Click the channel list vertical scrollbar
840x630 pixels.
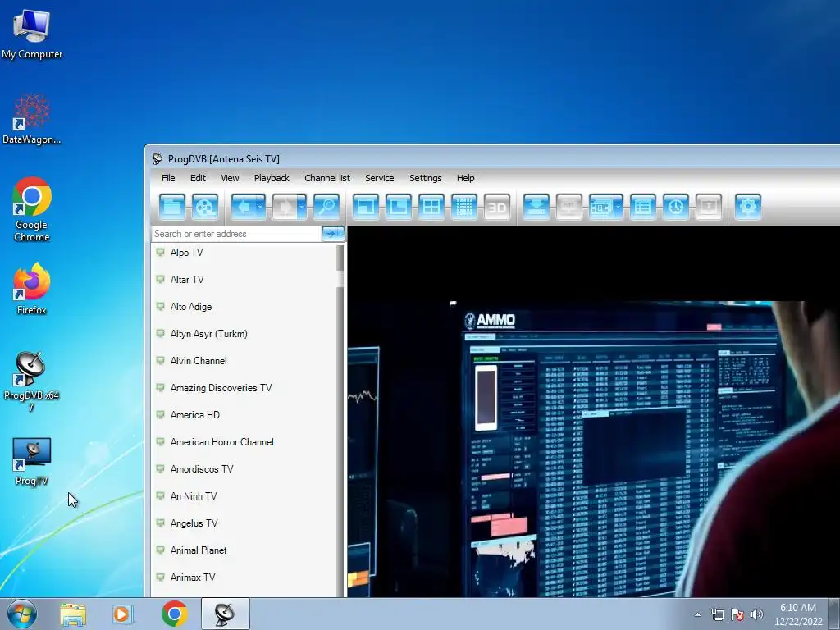point(340,420)
